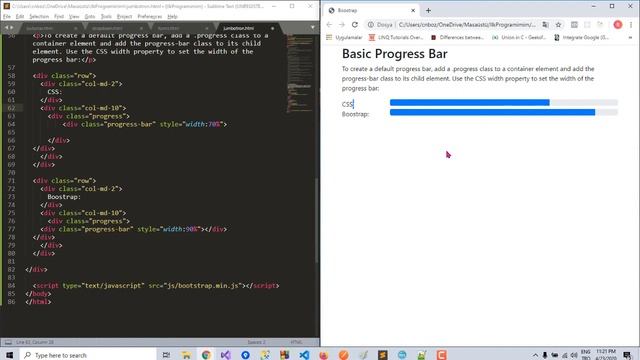
Task: Open Union in C Geeksfor bookmark
Action: coord(519,37)
